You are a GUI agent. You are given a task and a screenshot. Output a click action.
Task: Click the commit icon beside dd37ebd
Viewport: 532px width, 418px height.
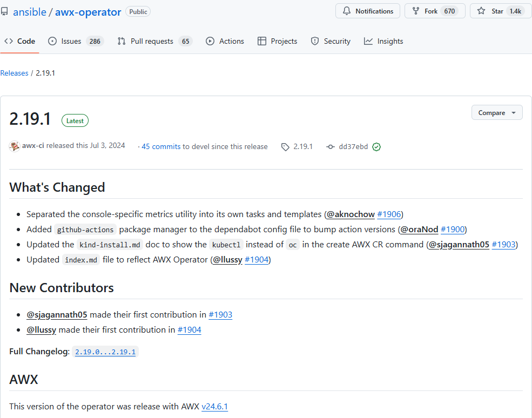331,146
